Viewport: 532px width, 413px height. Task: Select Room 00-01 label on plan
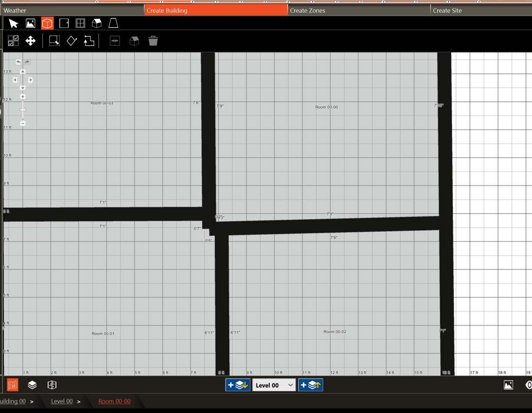click(x=103, y=333)
